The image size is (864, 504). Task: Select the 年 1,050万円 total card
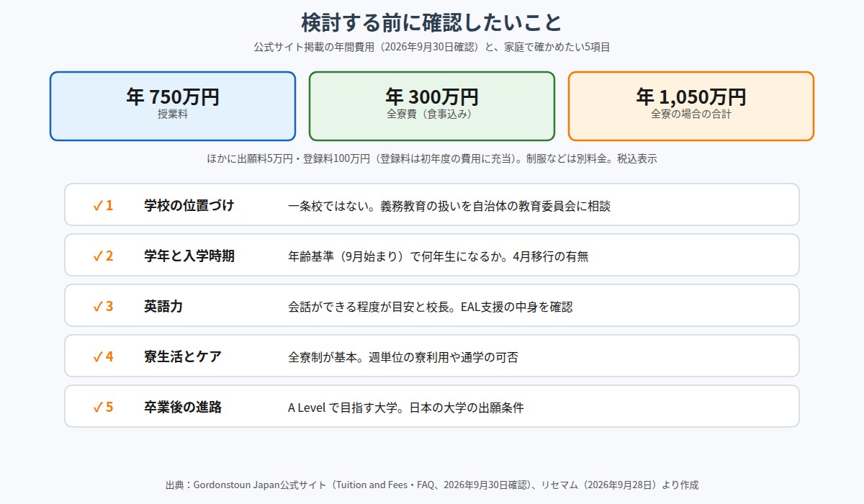(691, 106)
